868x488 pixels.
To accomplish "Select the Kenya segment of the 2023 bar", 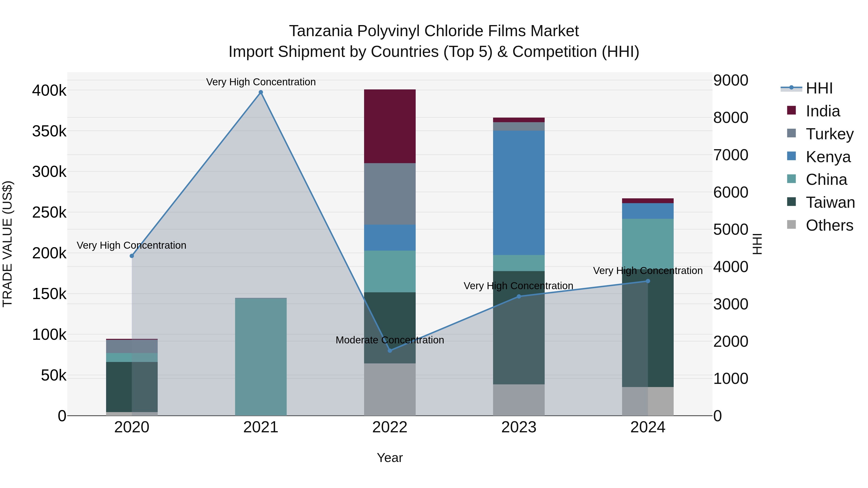I will click(x=519, y=193).
